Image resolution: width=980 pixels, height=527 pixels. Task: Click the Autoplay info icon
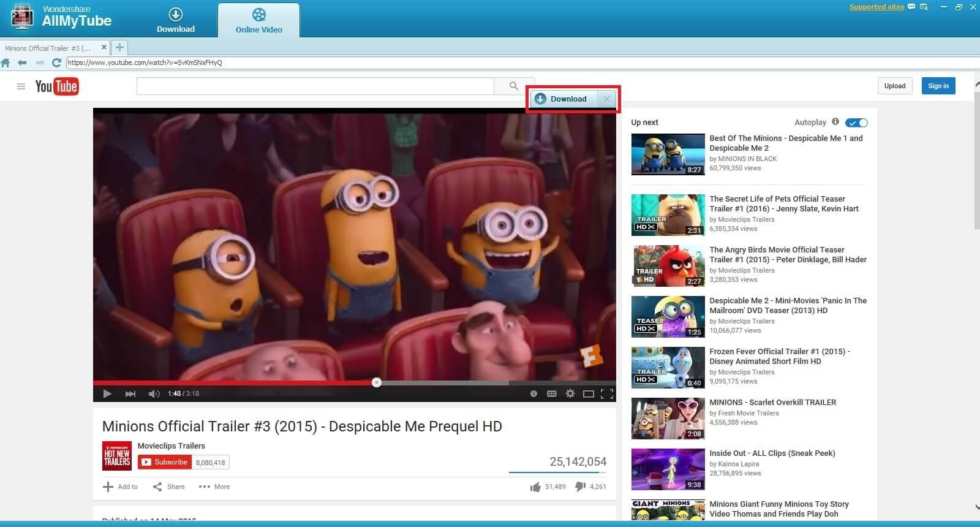(835, 122)
